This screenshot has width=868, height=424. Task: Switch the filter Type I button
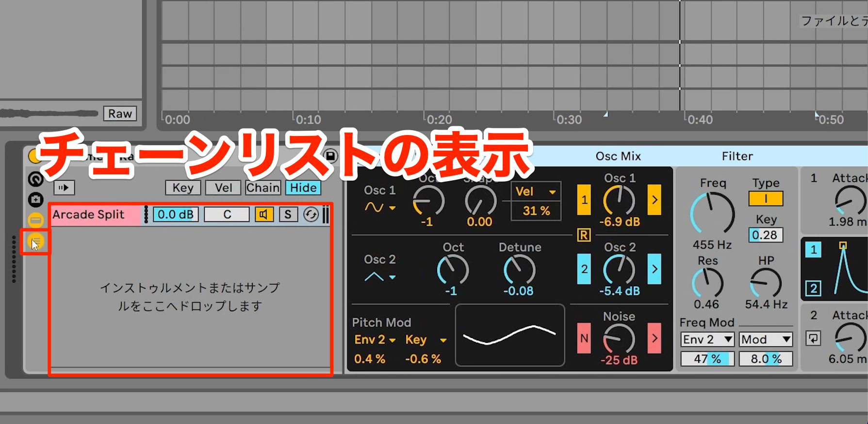(x=766, y=199)
